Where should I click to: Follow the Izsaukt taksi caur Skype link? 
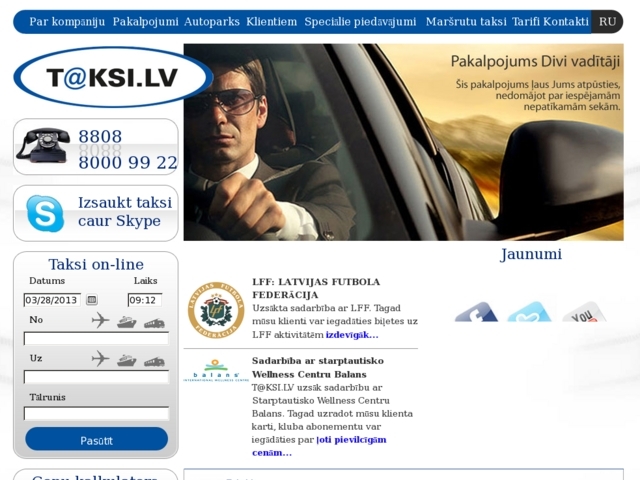[x=125, y=211]
